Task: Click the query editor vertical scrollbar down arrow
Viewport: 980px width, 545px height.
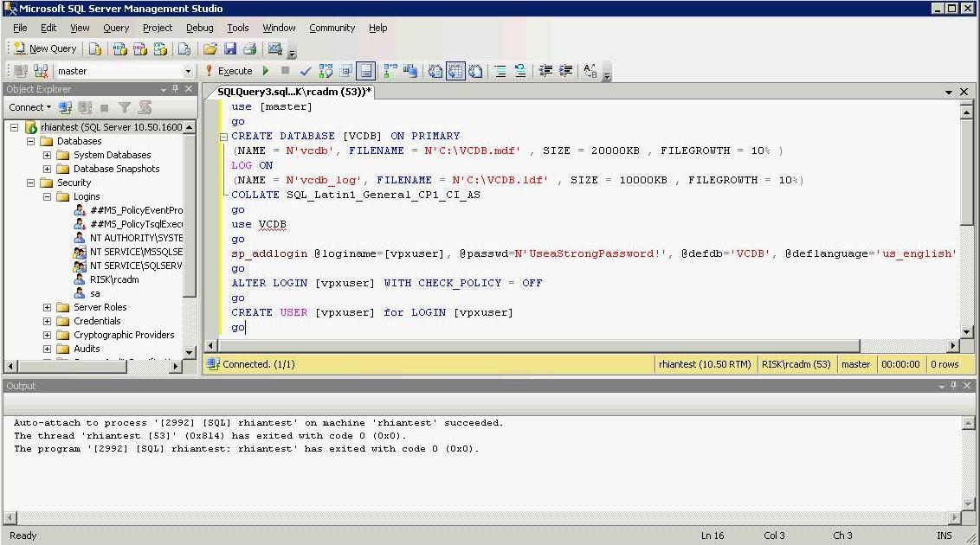Action: (967, 332)
